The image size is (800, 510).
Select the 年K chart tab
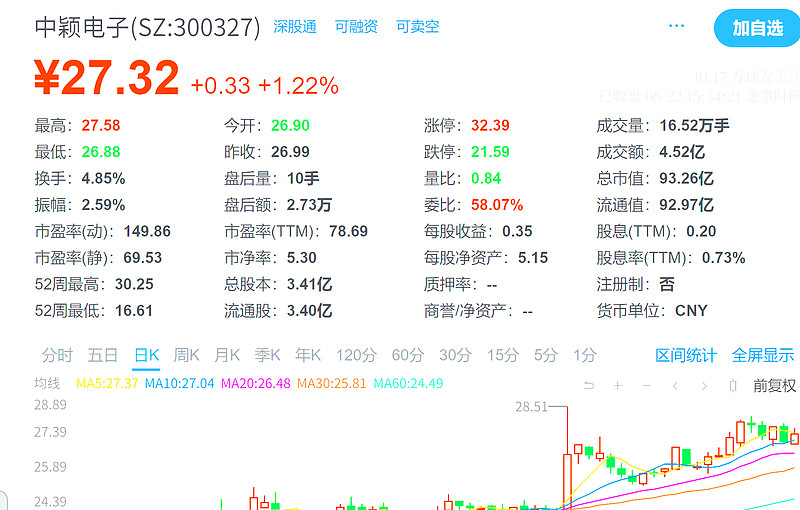tap(308, 355)
